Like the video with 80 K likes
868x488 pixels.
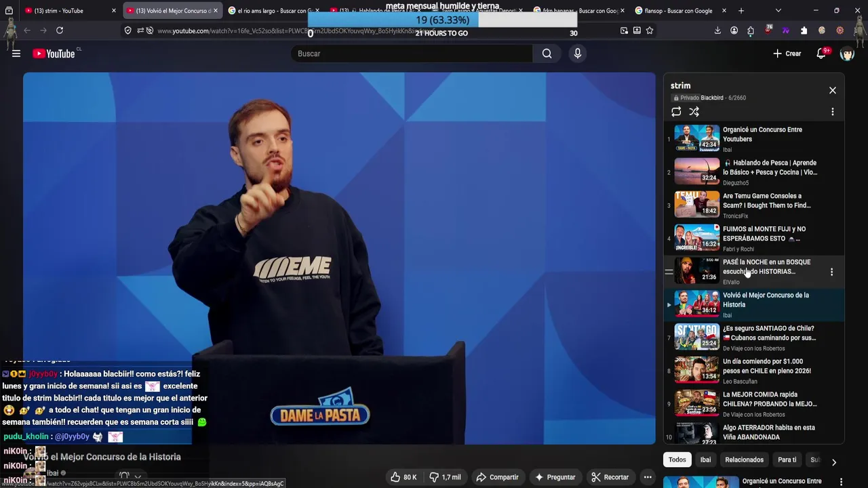pyautogui.click(x=403, y=477)
